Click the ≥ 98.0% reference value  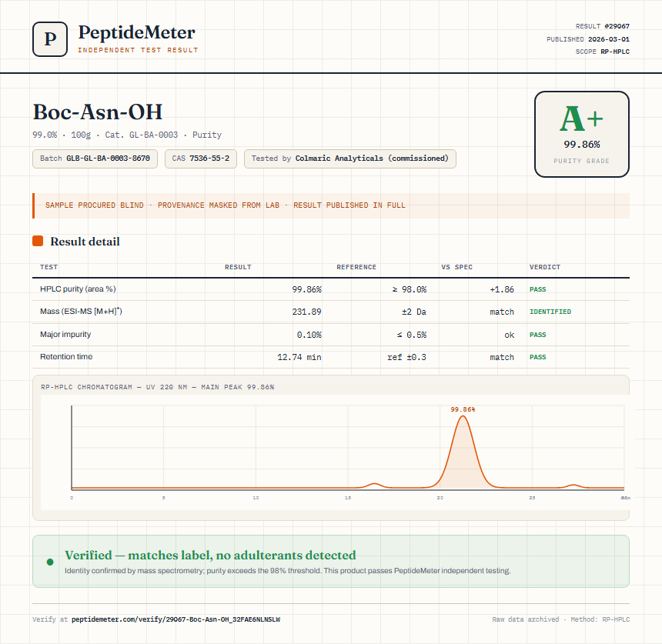409,289
